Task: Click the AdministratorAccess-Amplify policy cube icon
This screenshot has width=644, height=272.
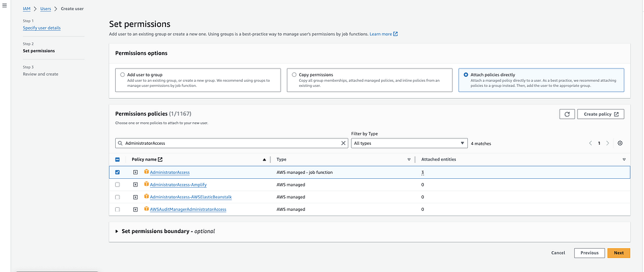Action: pyautogui.click(x=147, y=184)
